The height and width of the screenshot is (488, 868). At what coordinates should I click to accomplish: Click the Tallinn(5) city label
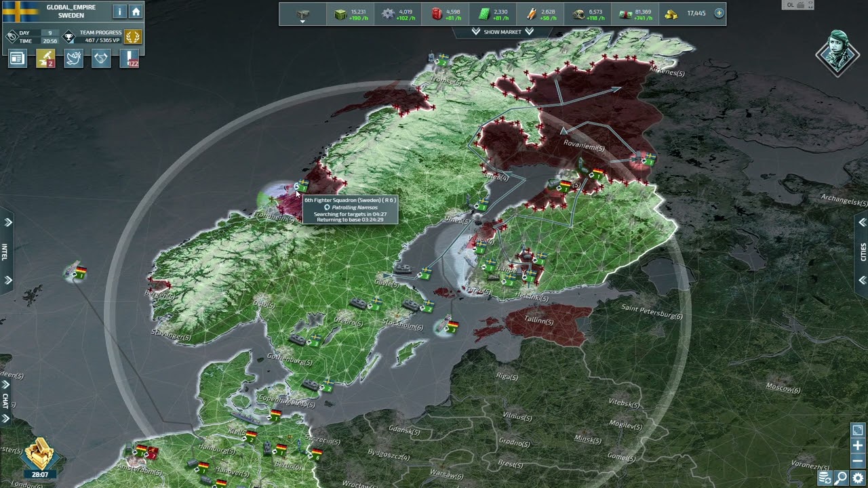pos(539,321)
